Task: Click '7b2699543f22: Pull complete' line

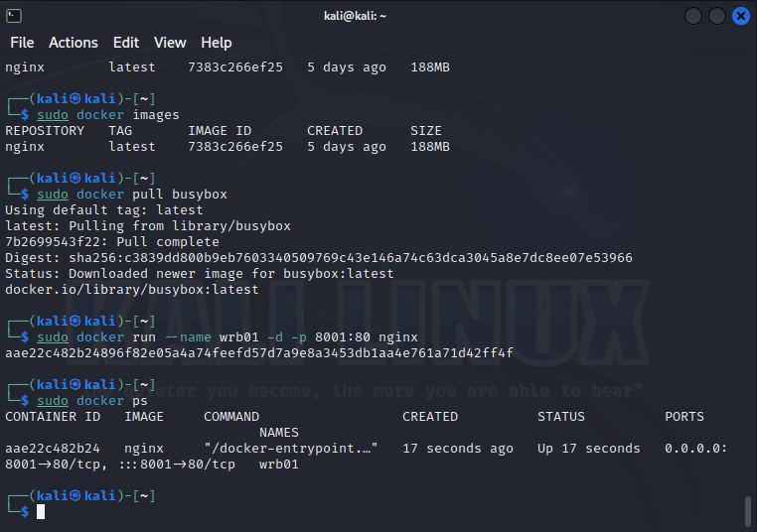Action: coord(112,242)
